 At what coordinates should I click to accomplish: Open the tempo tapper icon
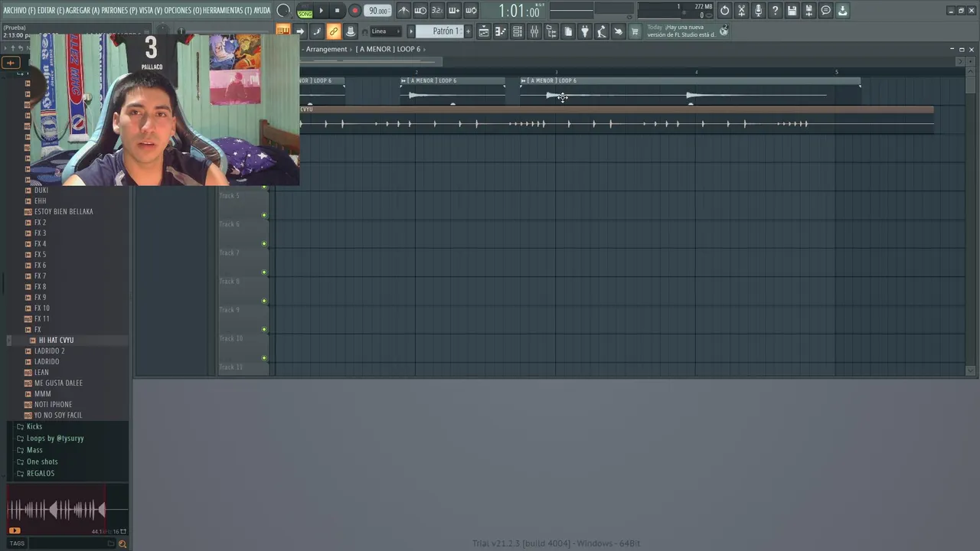coord(602,31)
